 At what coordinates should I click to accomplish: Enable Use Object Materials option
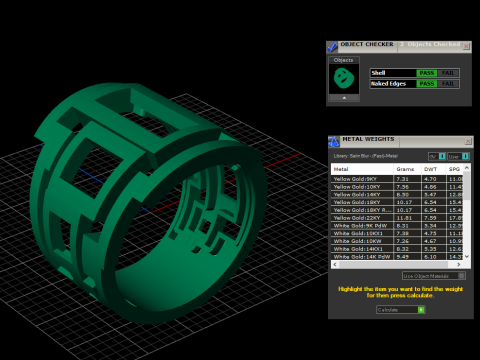click(434, 276)
